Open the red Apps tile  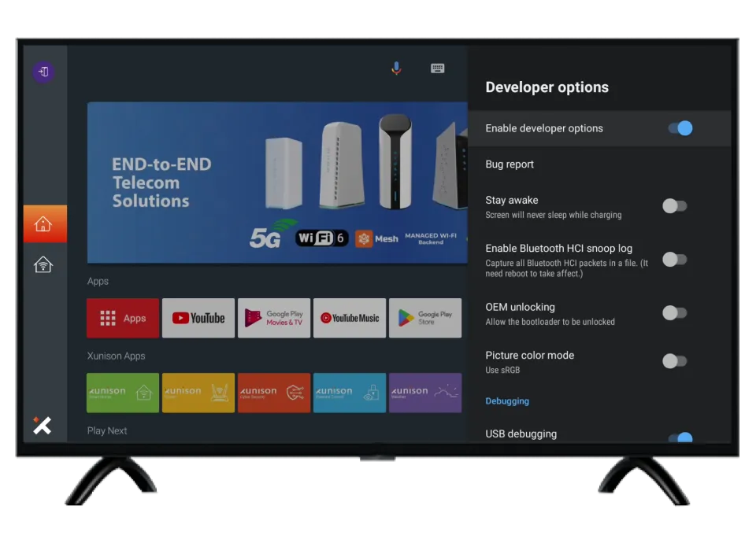pyautogui.click(x=123, y=318)
